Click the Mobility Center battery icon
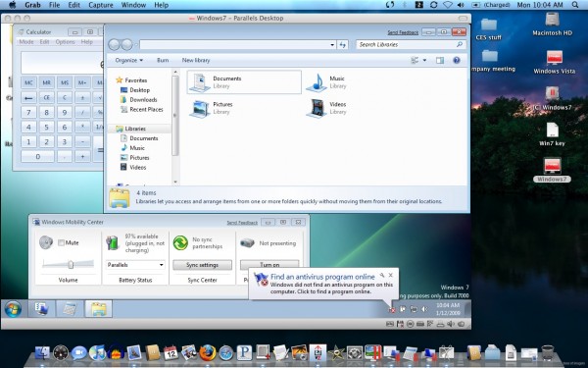The width and height of the screenshot is (588, 368). (x=112, y=242)
